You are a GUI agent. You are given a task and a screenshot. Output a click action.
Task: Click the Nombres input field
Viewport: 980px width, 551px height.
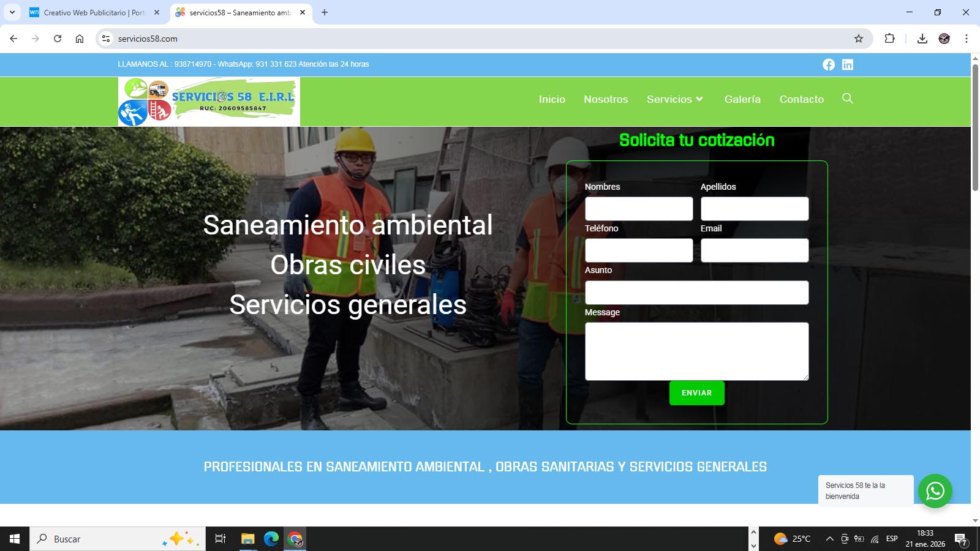pyautogui.click(x=638, y=209)
